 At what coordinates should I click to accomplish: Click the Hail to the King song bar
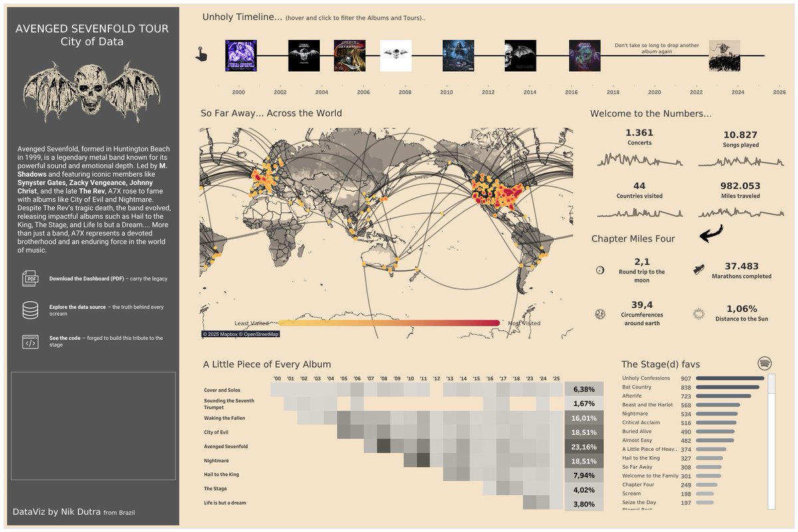point(709,458)
